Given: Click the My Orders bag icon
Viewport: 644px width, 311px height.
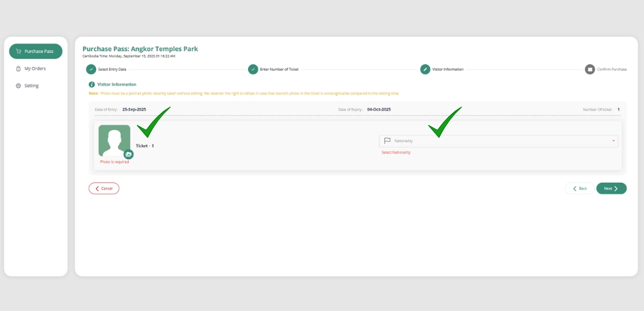Looking at the screenshot, I should pyautogui.click(x=18, y=69).
